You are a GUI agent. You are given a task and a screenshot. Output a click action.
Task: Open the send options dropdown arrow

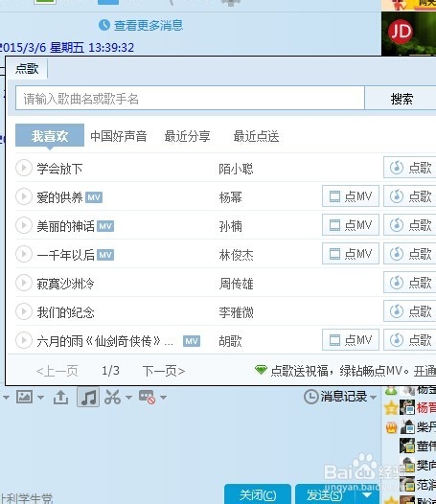[x=367, y=495]
